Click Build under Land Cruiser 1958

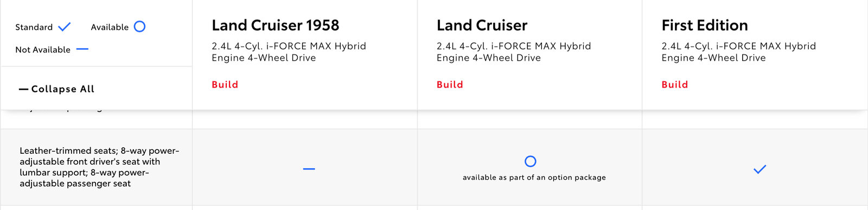[225, 84]
